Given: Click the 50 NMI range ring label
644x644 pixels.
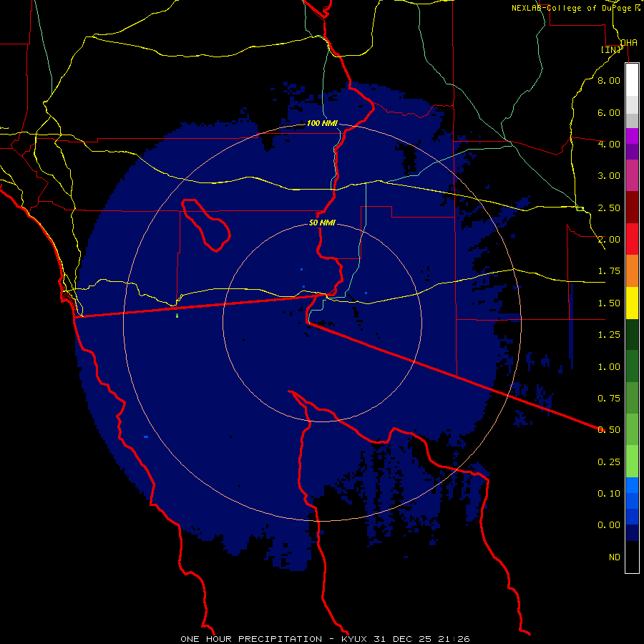Looking at the screenshot, I should 322,223.
